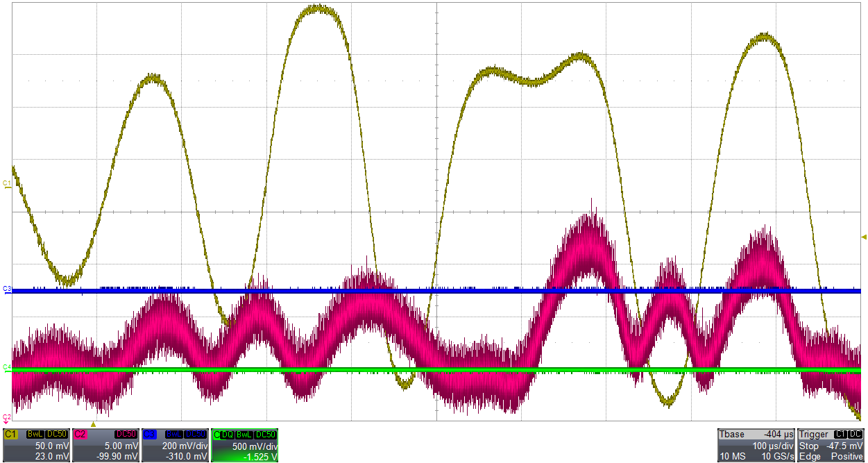Image resolution: width=868 pixels, height=463 pixels.
Task: Open the C1 channel descriptor box
Action: (36, 445)
